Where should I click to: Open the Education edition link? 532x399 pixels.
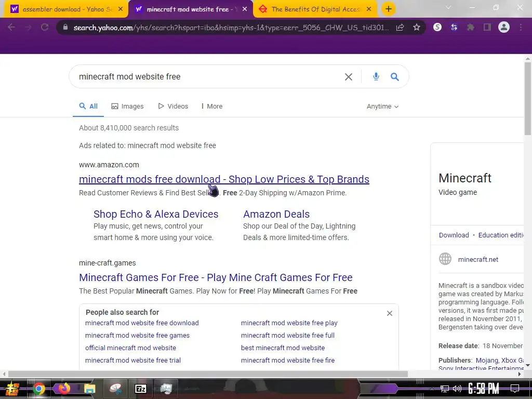tap(501, 235)
